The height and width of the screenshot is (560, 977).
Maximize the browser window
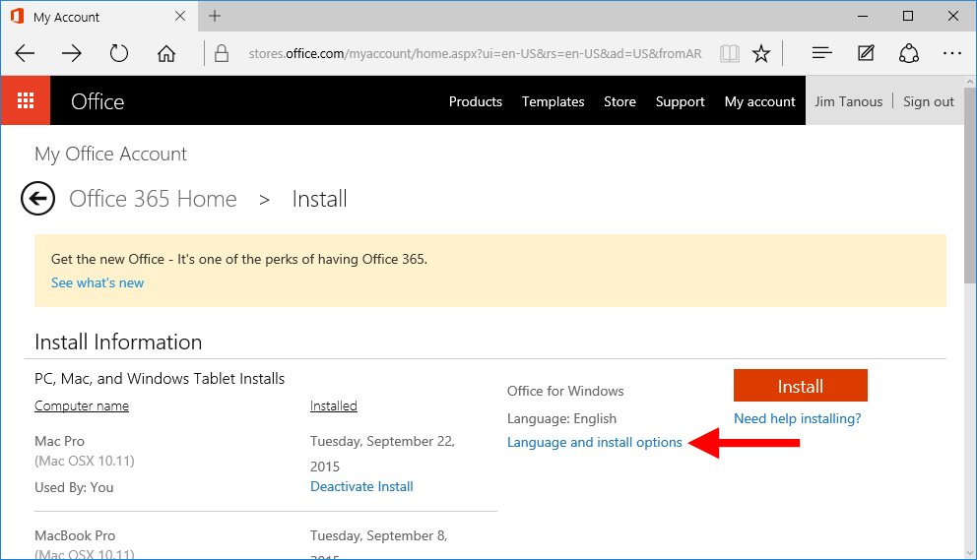tap(908, 16)
